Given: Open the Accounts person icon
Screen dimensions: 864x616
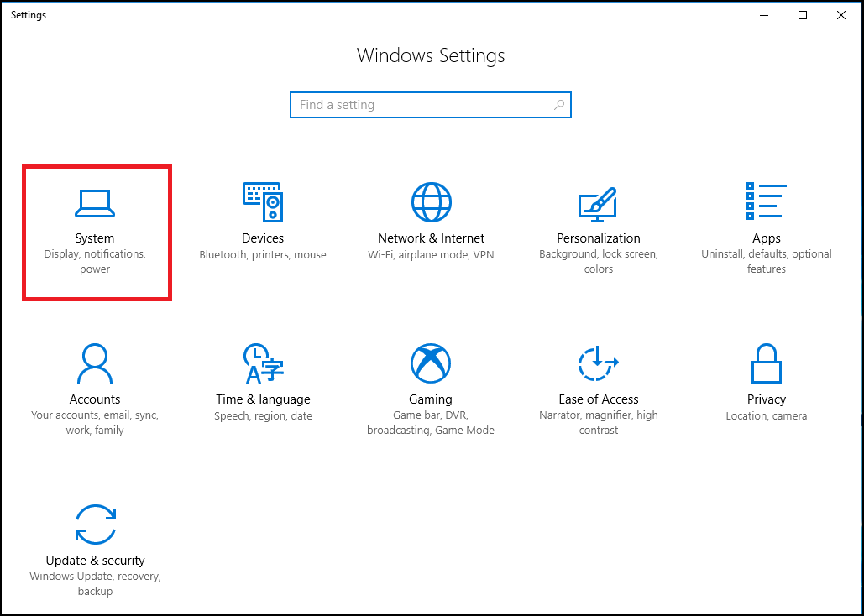Looking at the screenshot, I should (x=95, y=363).
